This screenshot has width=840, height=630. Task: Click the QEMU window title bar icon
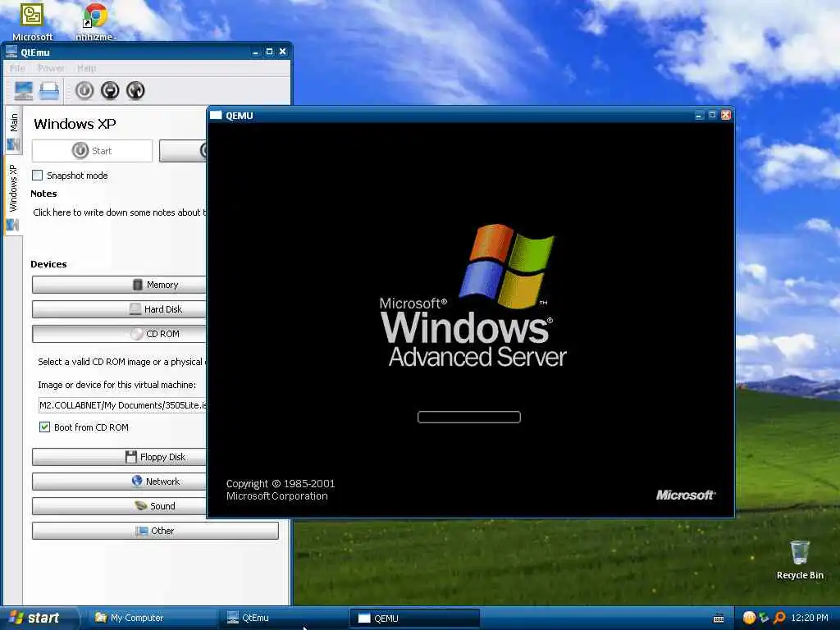216,115
